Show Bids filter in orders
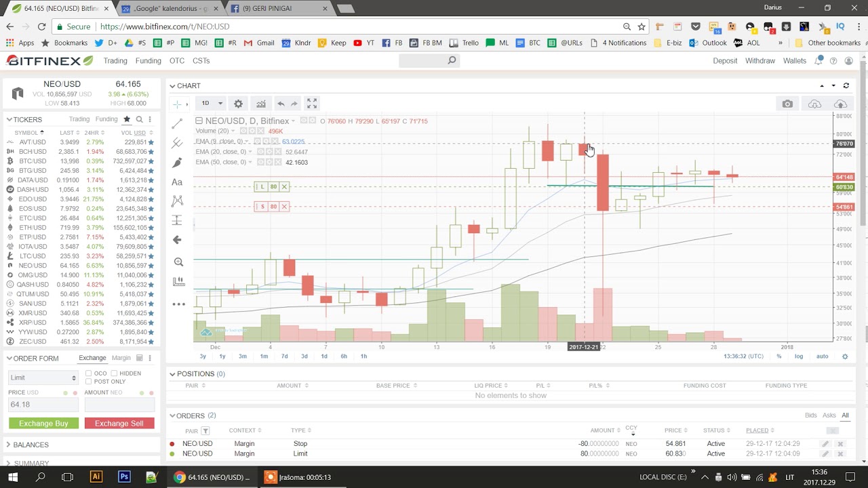868x488 pixels. pos(810,415)
